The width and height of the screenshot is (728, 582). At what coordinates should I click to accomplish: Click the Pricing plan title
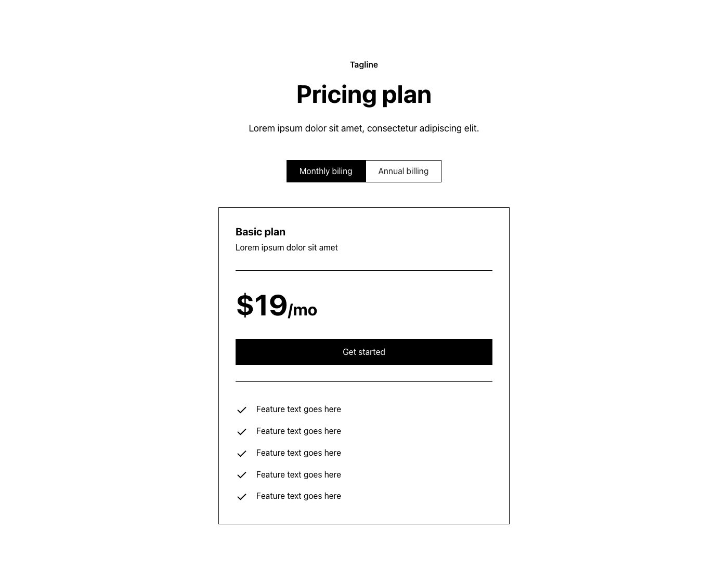point(364,95)
